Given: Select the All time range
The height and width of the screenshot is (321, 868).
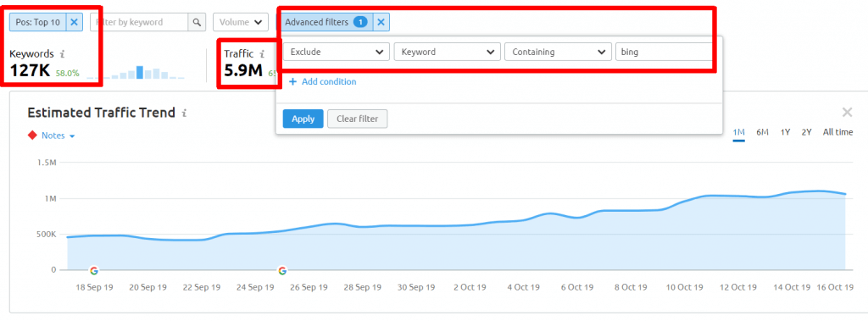Looking at the screenshot, I should point(837,132).
